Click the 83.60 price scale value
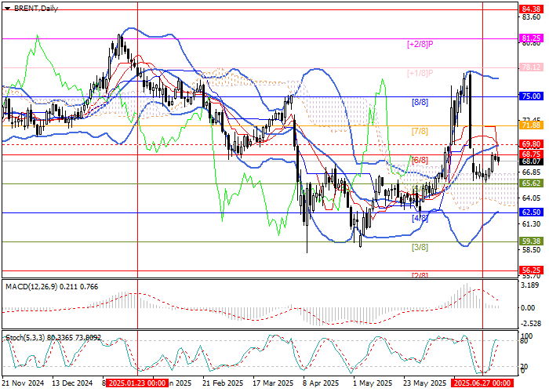This screenshot has height=392, width=549. click(x=531, y=17)
